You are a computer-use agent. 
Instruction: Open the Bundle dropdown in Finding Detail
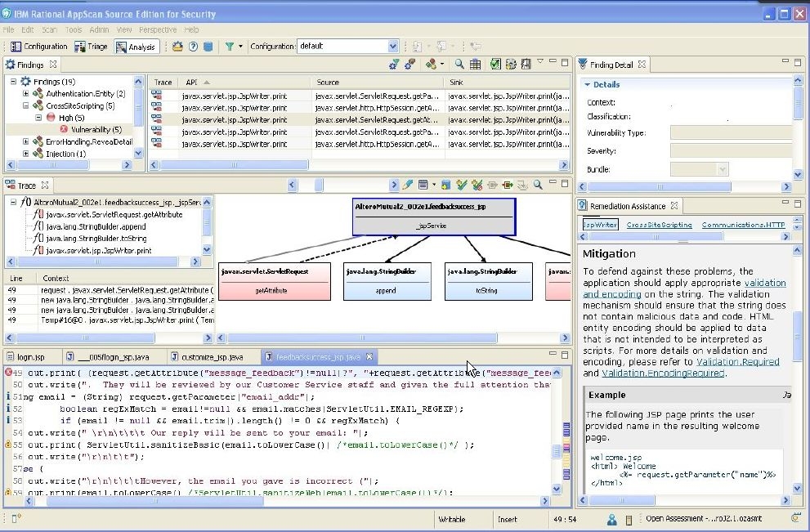(723, 169)
